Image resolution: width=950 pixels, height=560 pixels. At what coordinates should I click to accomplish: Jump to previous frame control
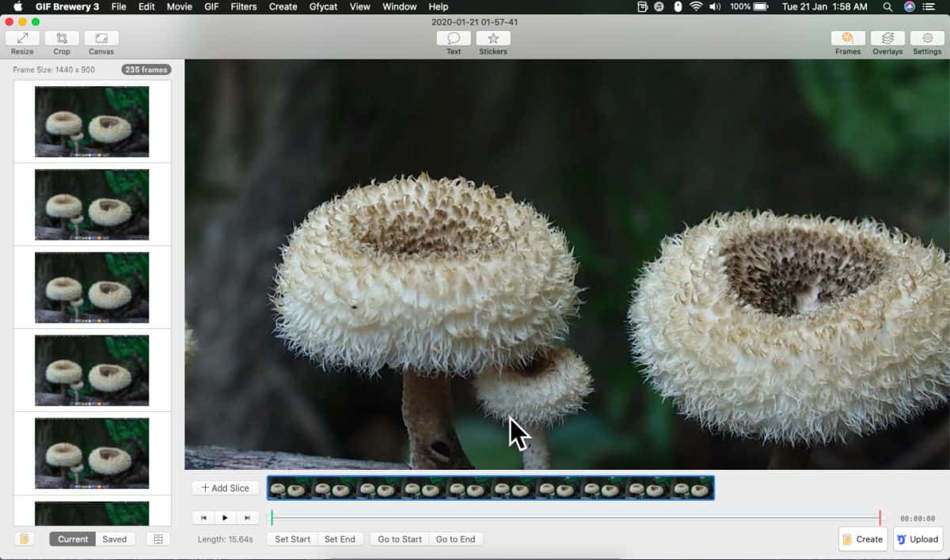203,518
